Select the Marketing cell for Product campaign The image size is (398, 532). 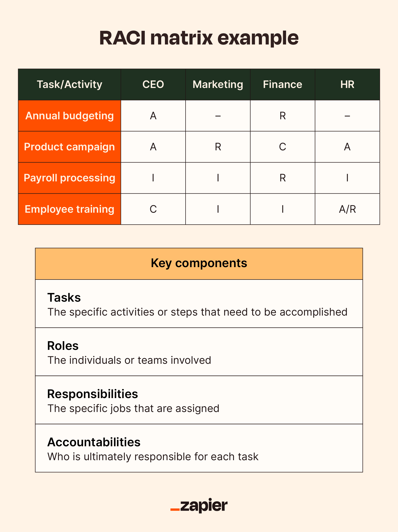pos(218,147)
